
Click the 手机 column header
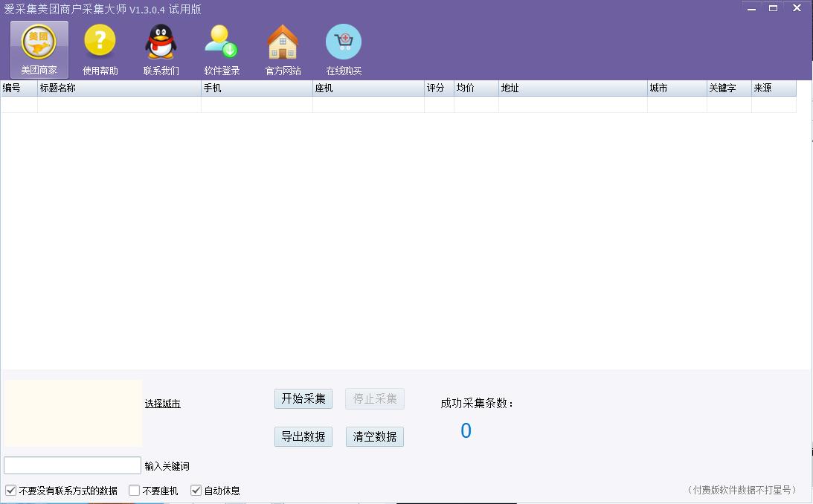[257, 88]
